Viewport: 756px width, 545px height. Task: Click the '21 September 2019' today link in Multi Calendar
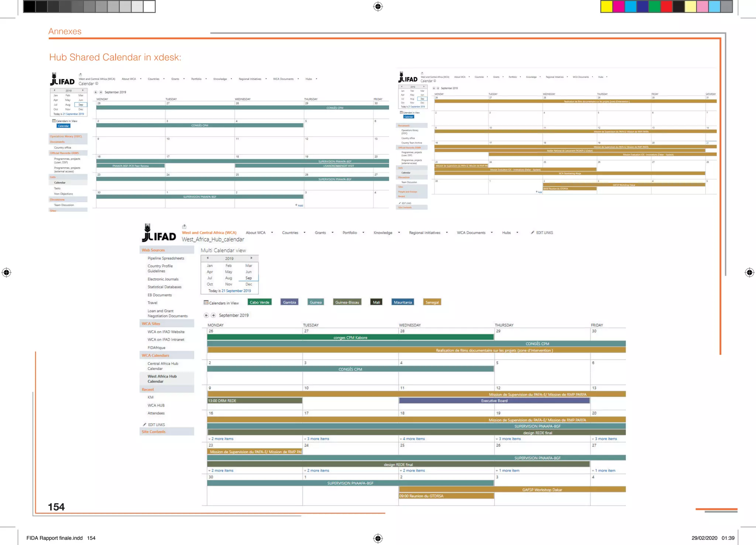pos(236,291)
